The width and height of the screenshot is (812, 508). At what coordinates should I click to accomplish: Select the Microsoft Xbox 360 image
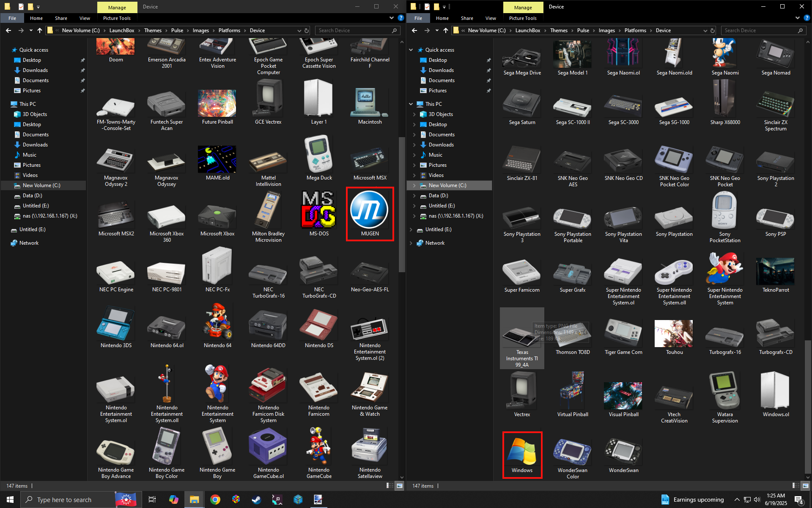tap(167, 223)
